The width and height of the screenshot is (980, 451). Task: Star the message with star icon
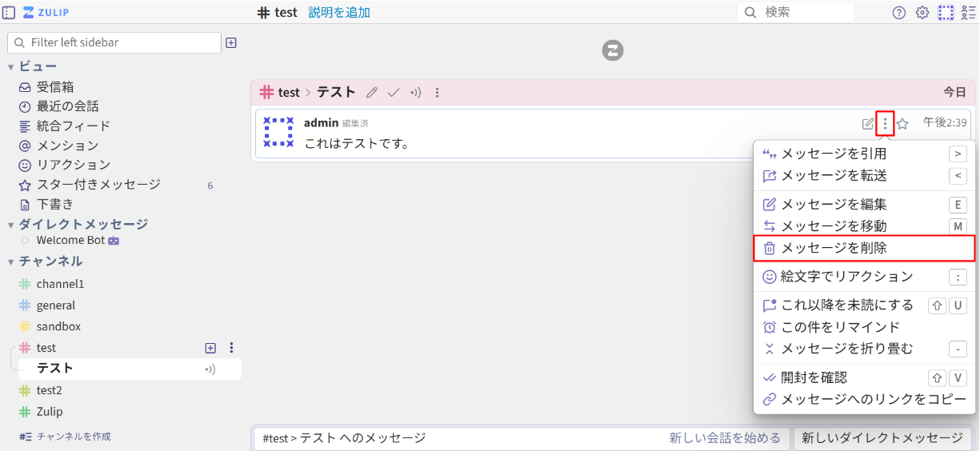[902, 124]
